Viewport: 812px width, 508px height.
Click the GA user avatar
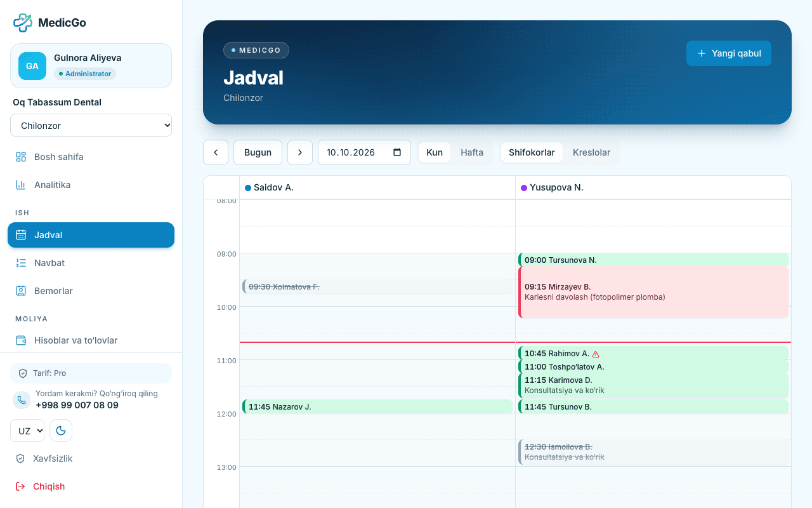[32, 66]
